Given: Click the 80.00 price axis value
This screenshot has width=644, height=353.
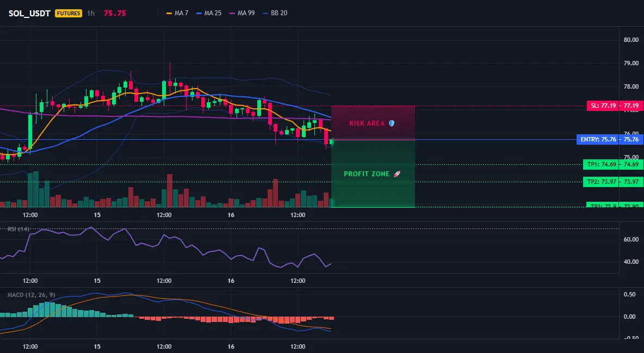Looking at the screenshot, I should 631,40.
